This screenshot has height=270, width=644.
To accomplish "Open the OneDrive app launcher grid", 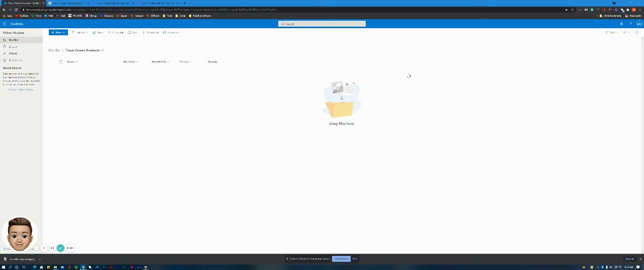I will click(x=5, y=24).
